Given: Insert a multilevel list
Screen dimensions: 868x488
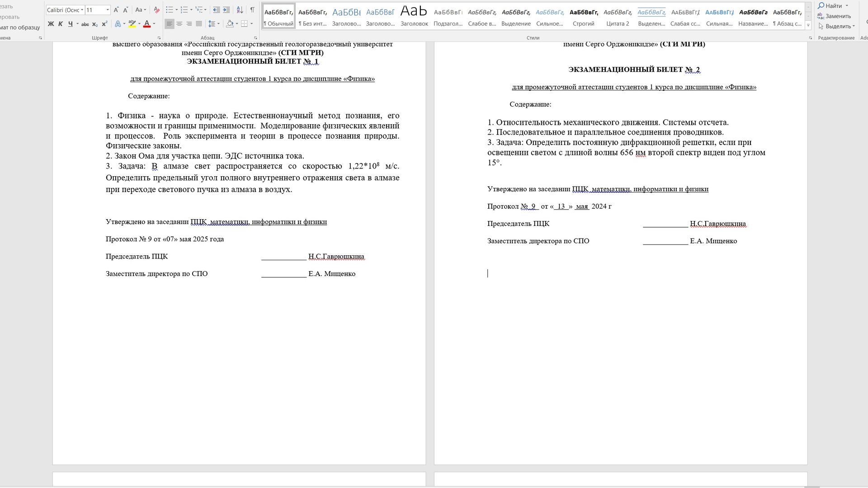Looking at the screenshot, I should point(199,10).
